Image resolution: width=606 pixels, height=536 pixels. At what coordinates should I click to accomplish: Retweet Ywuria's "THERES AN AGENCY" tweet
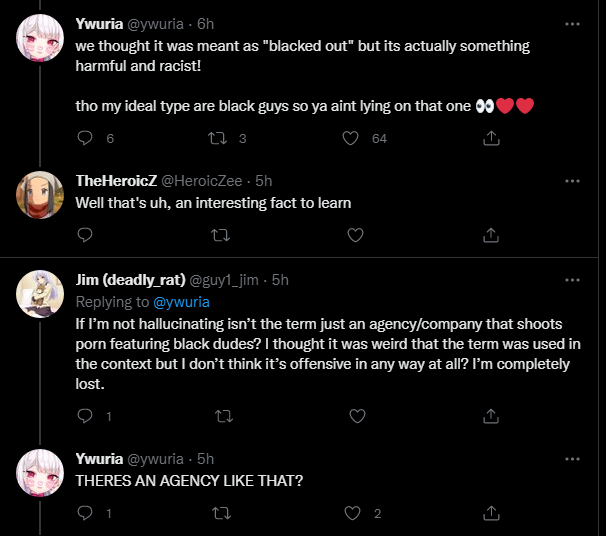(220, 513)
